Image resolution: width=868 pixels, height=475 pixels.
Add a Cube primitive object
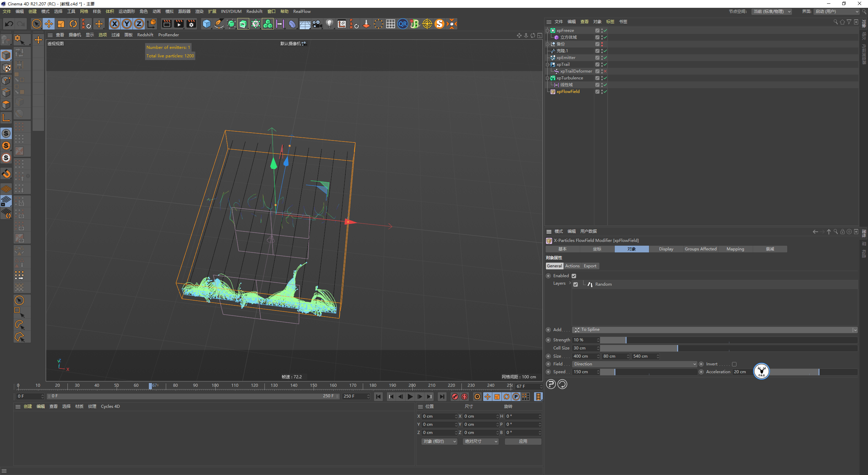click(206, 24)
